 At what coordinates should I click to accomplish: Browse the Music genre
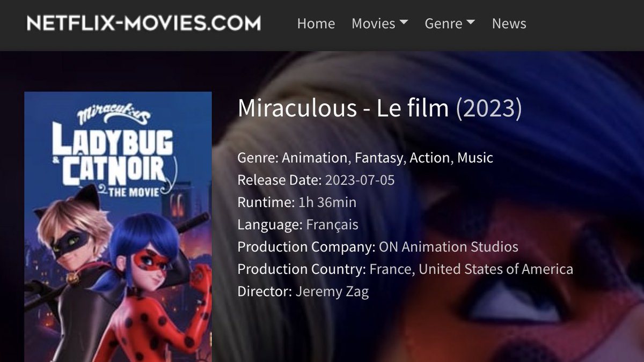click(475, 158)
